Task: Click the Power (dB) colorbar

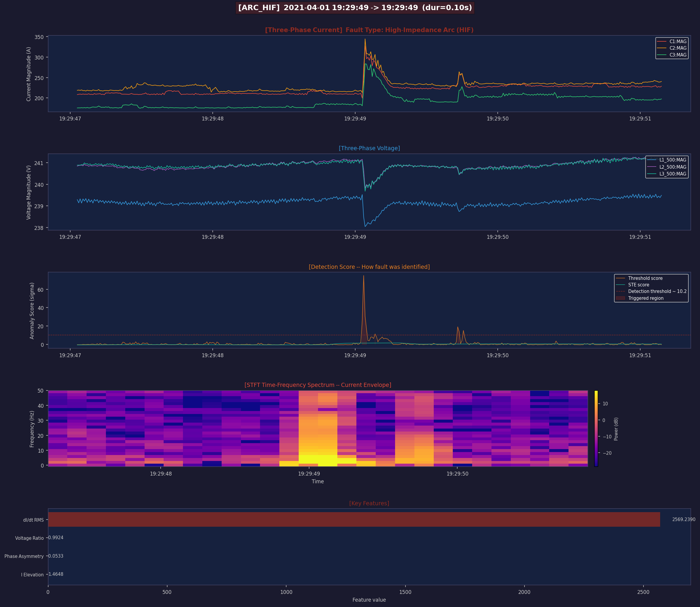Action: tap(596, 429)
